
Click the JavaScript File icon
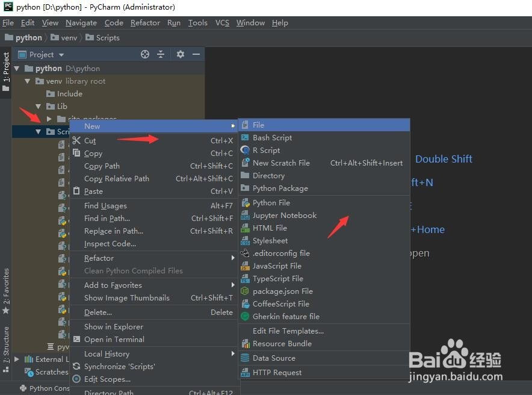[245, 266]
